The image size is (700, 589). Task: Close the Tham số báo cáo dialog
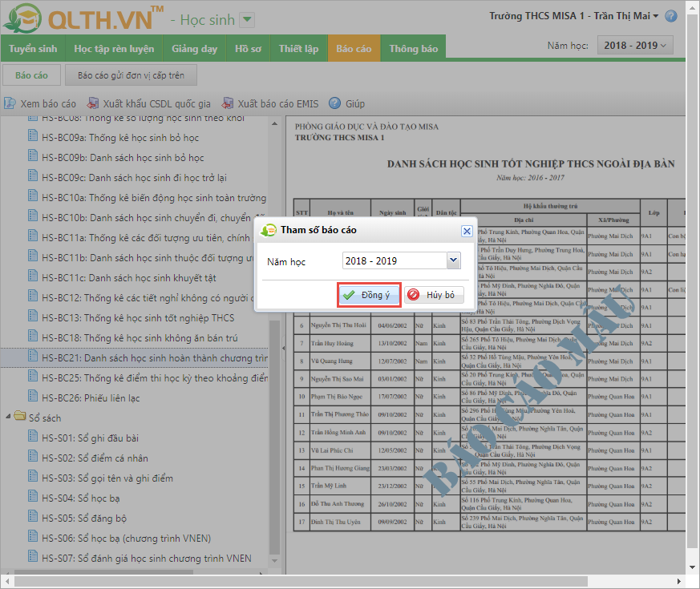[x=467, y=231]
